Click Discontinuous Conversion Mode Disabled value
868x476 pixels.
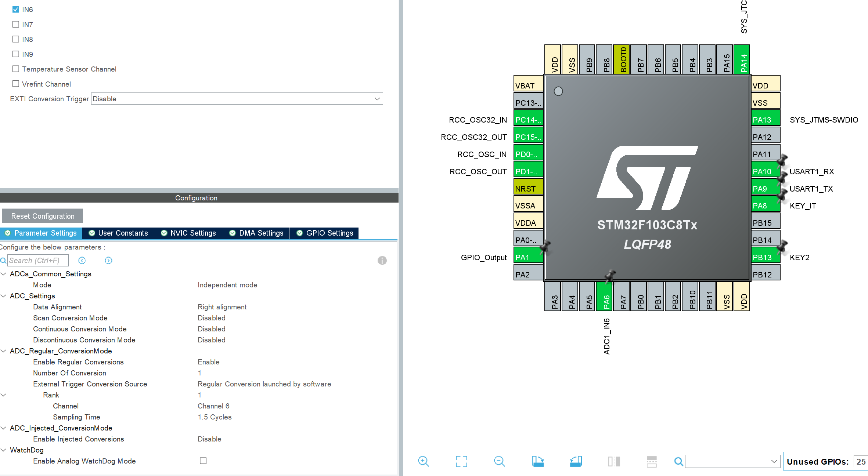(x=211, y=340)
